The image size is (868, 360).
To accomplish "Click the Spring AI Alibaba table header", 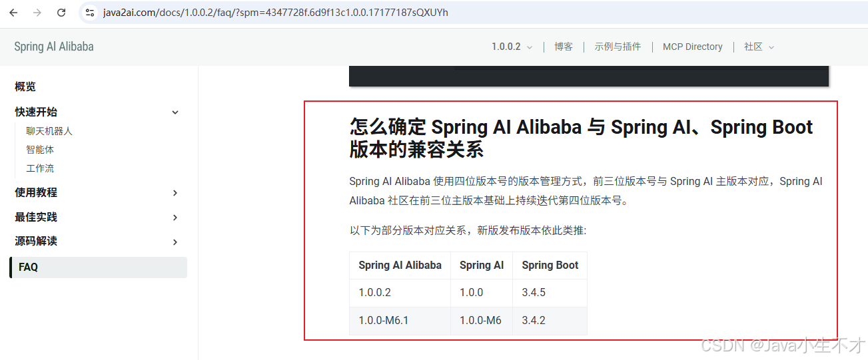I will point(400,265).
